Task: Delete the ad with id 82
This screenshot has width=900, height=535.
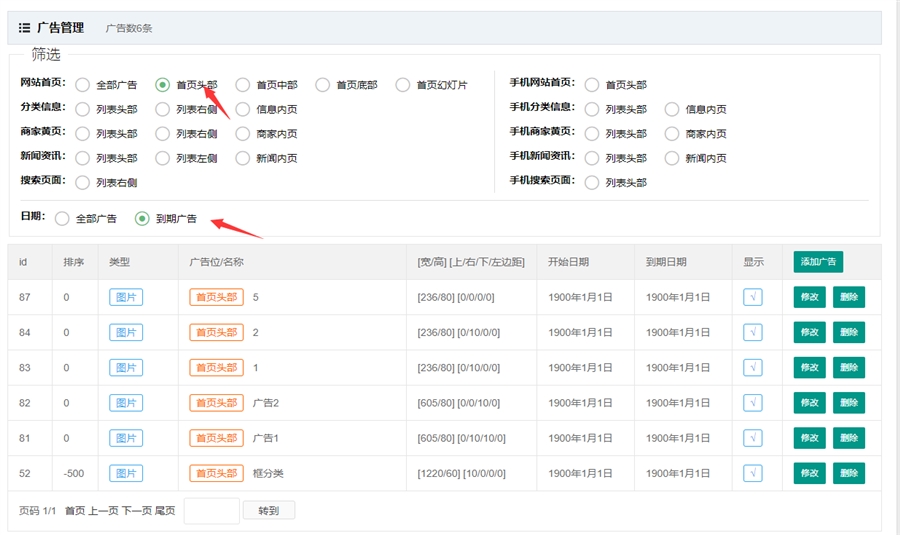Action: (848, 403)
